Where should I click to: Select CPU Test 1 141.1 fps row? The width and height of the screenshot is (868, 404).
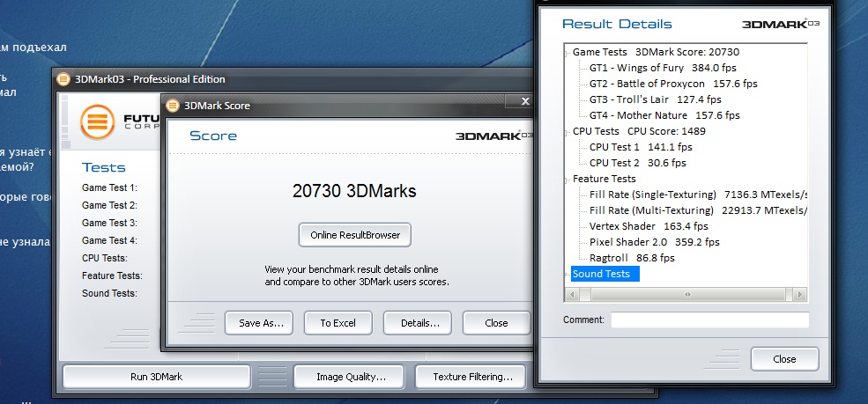[x=641, y=147]
